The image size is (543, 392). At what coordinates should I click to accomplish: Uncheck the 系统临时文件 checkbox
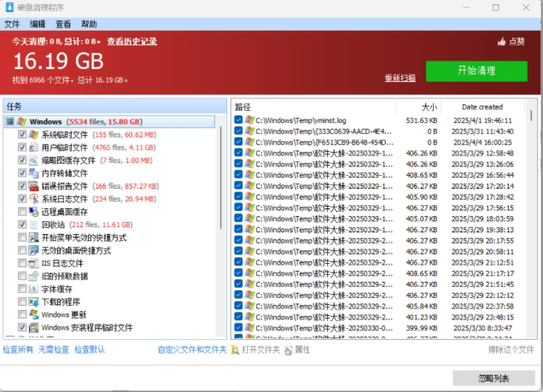click(22, 134)
